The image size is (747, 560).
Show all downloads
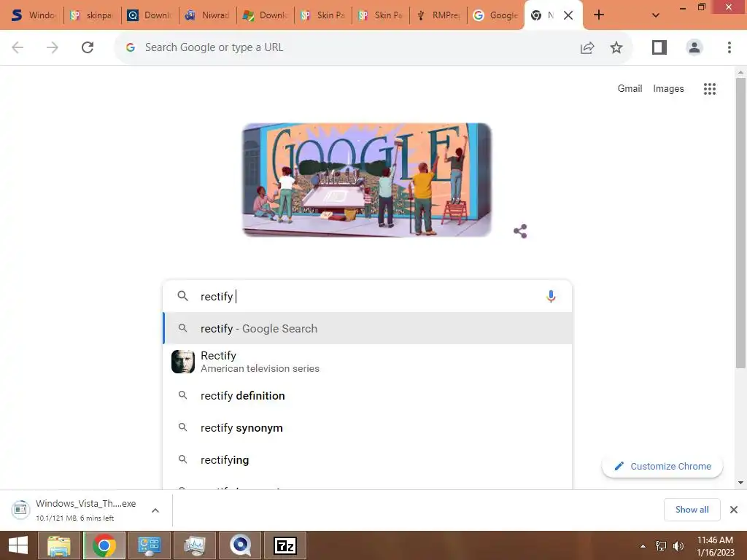692,510
